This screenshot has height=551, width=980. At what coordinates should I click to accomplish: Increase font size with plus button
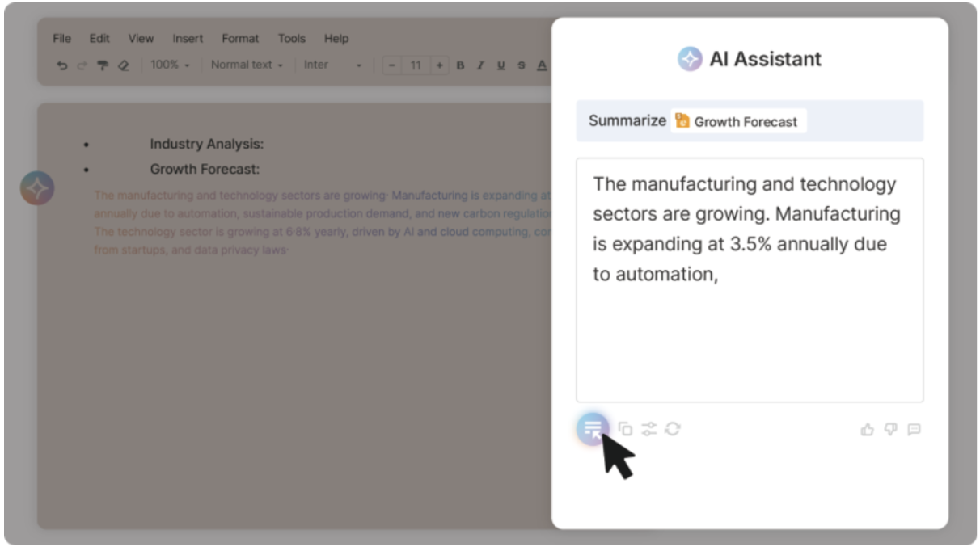pyautogui.click(x=440, y=65)
